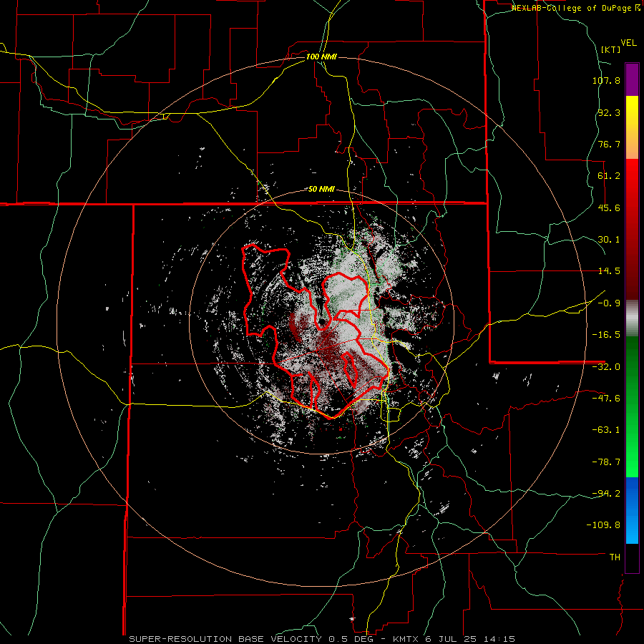Click the -47.6 velocity scale value
Image resolution: width=644 pixels, height=644 pixels.
click(606, 399)
